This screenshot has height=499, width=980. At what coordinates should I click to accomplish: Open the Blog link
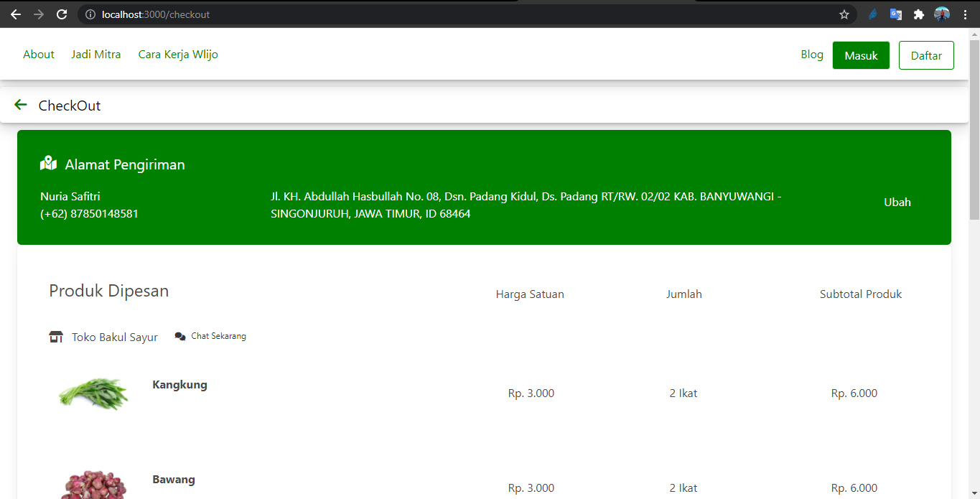click(x=811, y=54)
